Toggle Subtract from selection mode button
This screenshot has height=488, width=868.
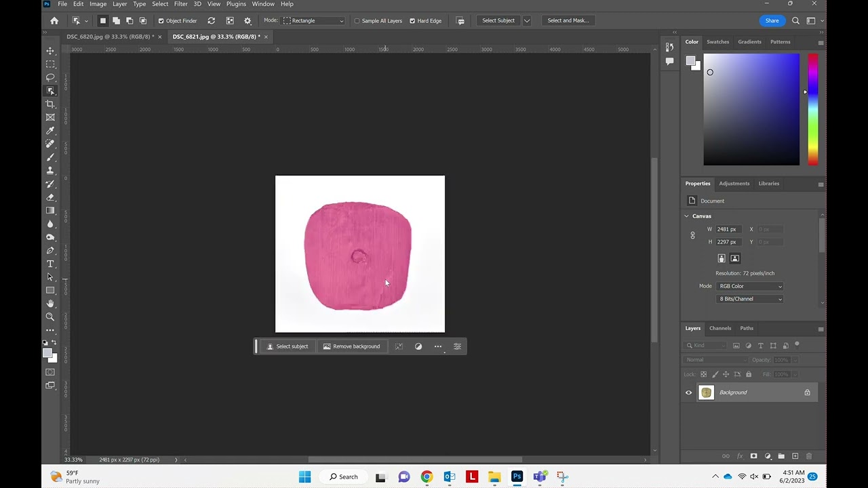tap(130, 20)
